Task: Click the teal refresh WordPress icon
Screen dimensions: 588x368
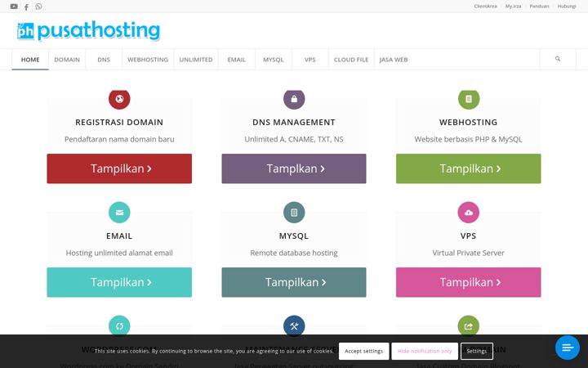Action: click(119, 325)
